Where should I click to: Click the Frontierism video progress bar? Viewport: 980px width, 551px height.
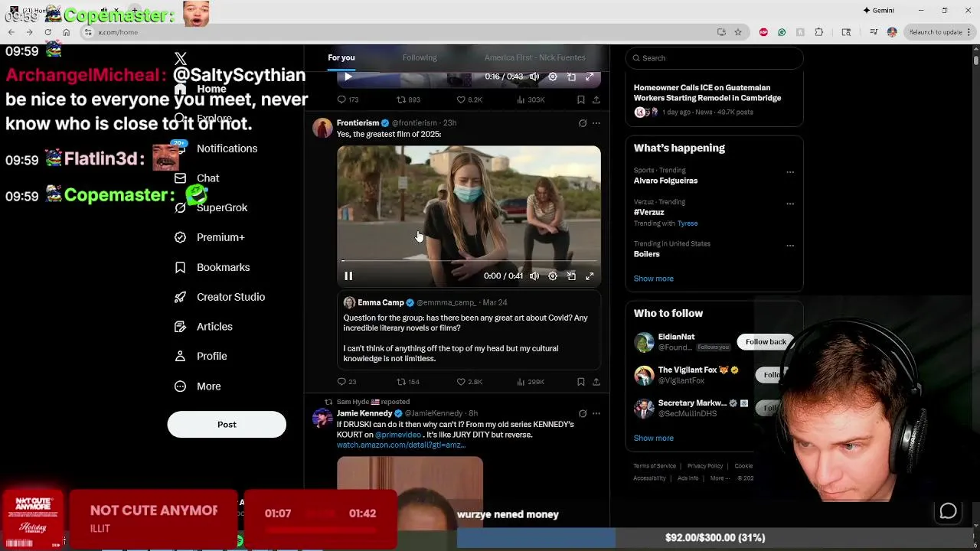coord(469,261)
